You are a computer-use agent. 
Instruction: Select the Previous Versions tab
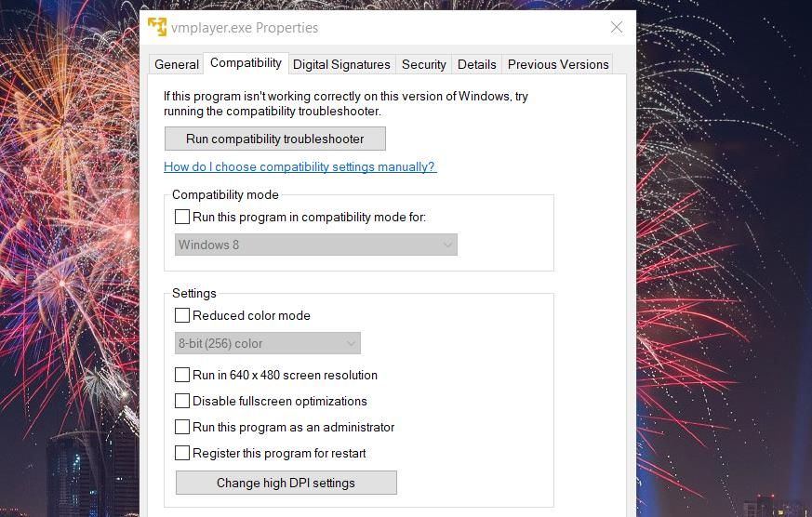[558, 64]
